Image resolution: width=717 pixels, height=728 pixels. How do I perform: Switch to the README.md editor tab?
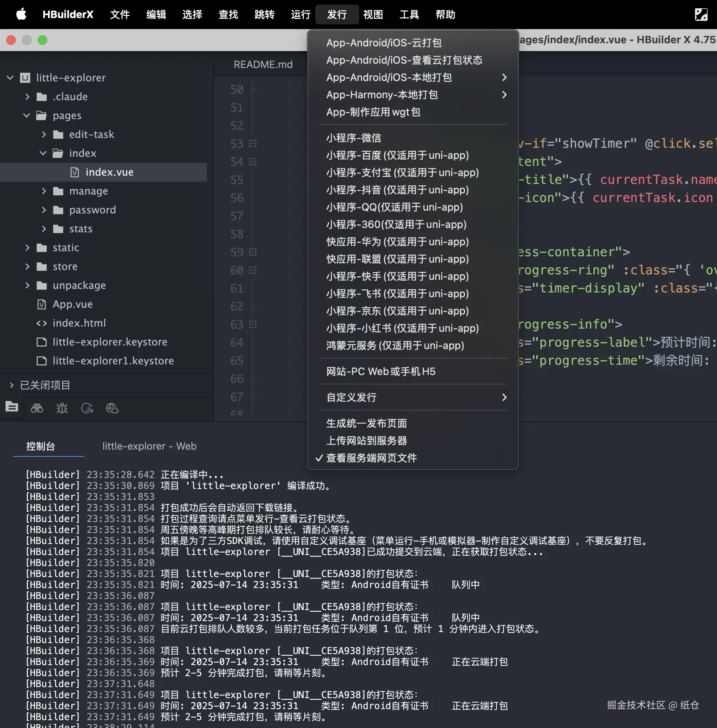pyautogui.click(x=263, y=64)
